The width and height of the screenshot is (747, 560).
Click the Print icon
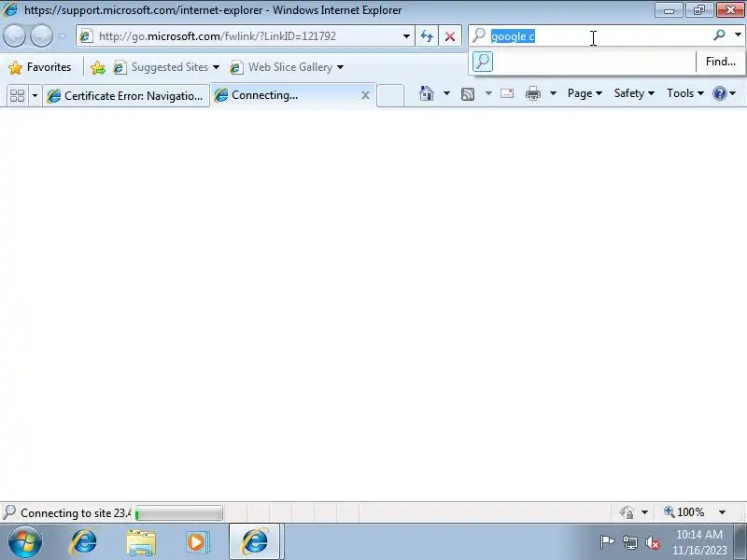[532, 93]
